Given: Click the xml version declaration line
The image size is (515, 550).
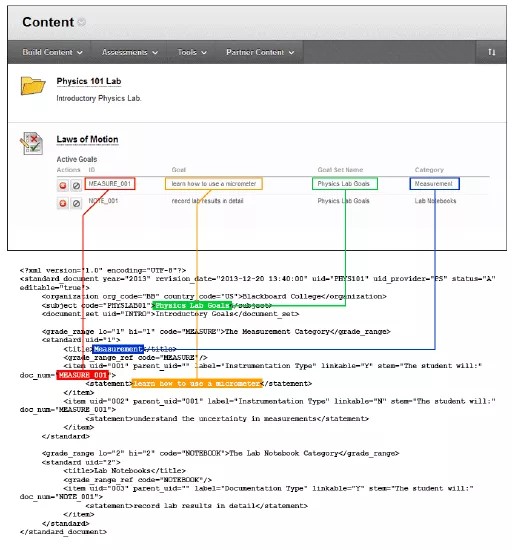Looking at the screenshot, I should [x=103, y=270].
